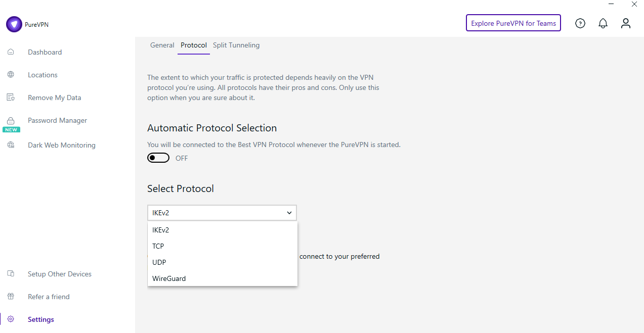Open the notifications bell
The width and height of the screenshot is (644, 333).
(x=603, y=23)
